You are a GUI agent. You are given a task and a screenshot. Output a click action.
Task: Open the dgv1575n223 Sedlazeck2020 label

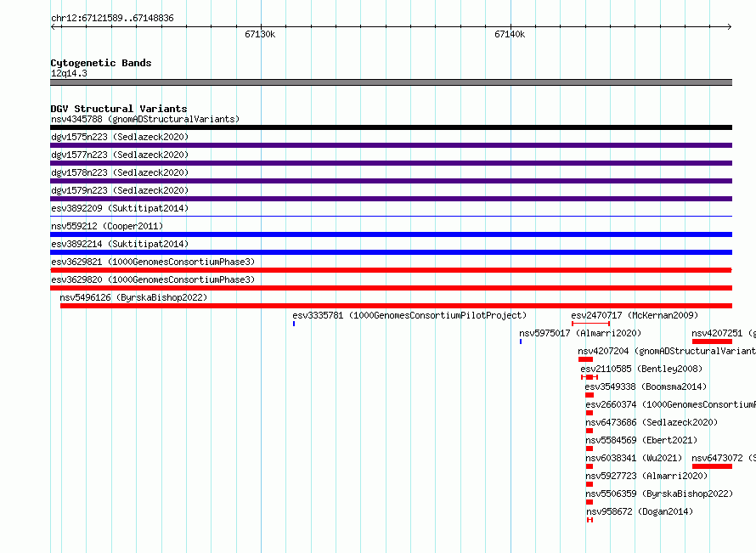pyautogui.click(x=120, y=137)
